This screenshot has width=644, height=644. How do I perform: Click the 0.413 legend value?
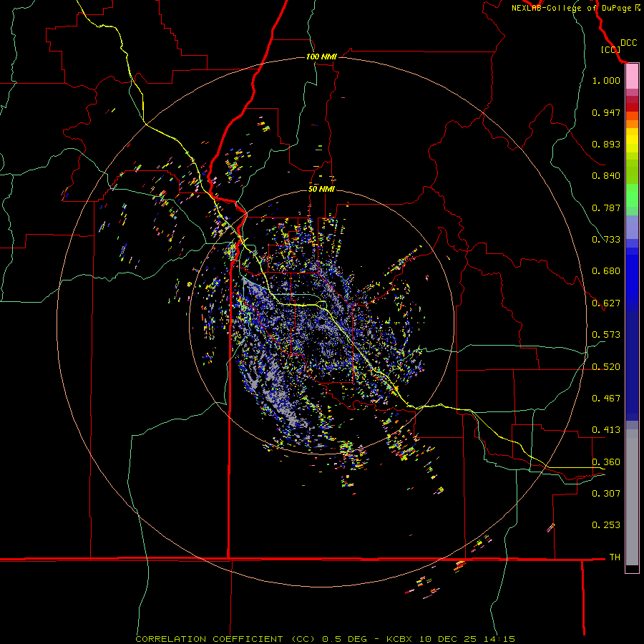tap(606, 430)
